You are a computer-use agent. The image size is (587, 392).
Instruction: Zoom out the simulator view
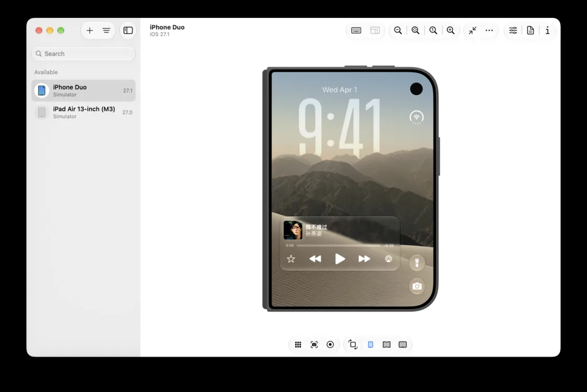pyautogui.click(x=398, y=30)
